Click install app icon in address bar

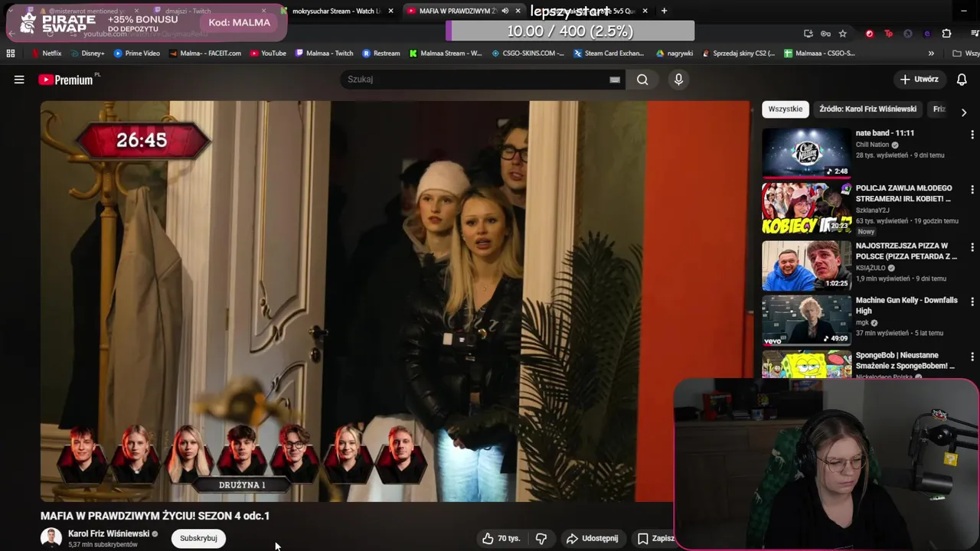pos(808,34)
